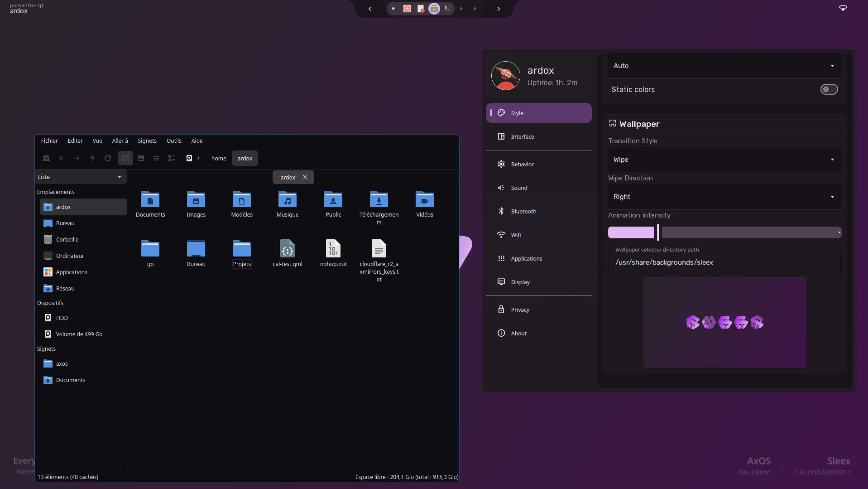Go up to the parent folder

[92, 158]
